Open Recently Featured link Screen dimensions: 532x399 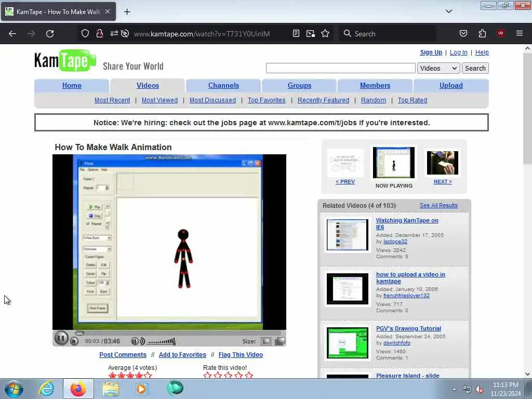[323, 100]
